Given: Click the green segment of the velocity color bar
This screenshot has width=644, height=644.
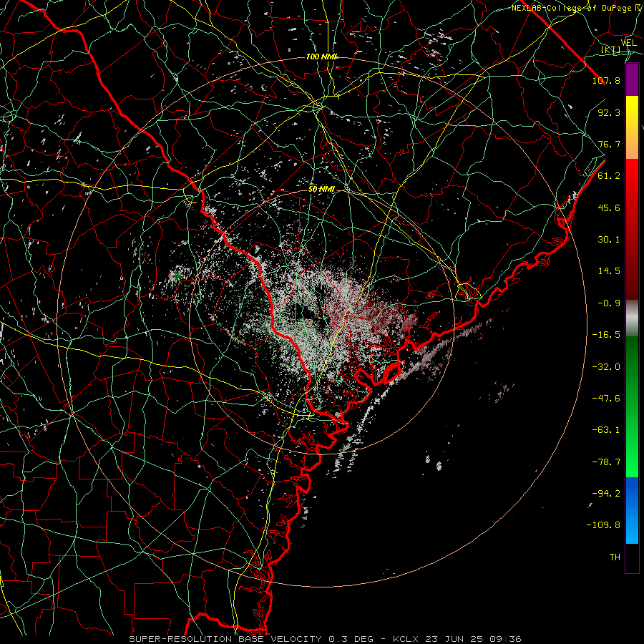Looking at the screenshot, I should pyautogui.click(x=632, y=406).
